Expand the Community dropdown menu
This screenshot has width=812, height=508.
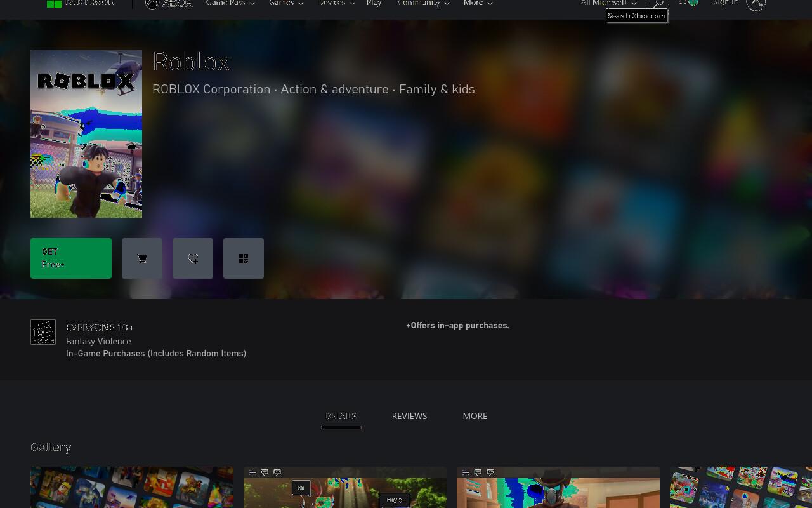tap(423, 3)
